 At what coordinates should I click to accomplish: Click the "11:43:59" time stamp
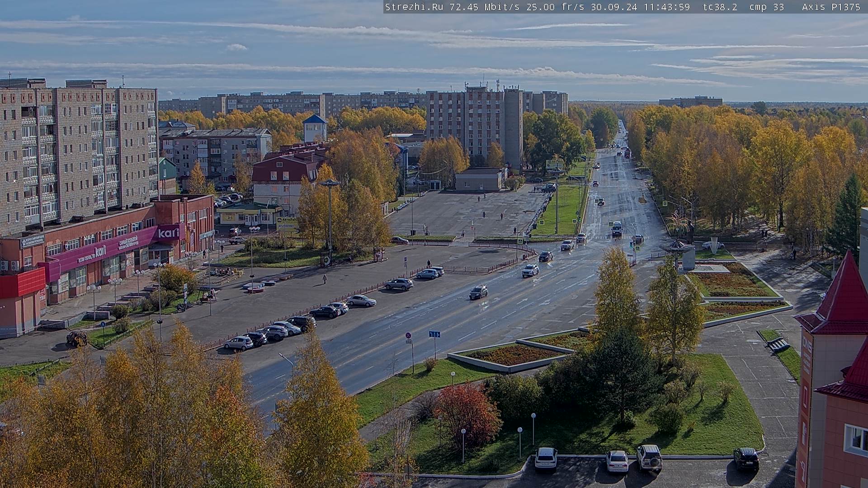(668, 7)
